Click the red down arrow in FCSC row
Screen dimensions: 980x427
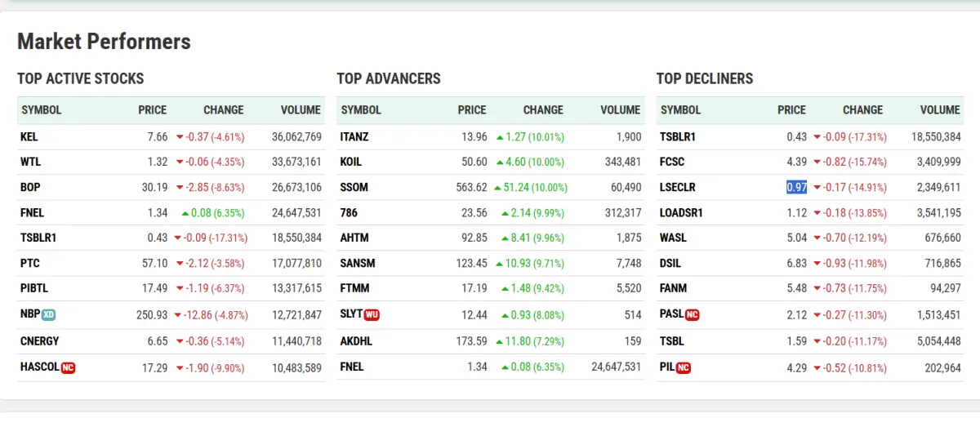pyautogui.click(x=817, y=162)
